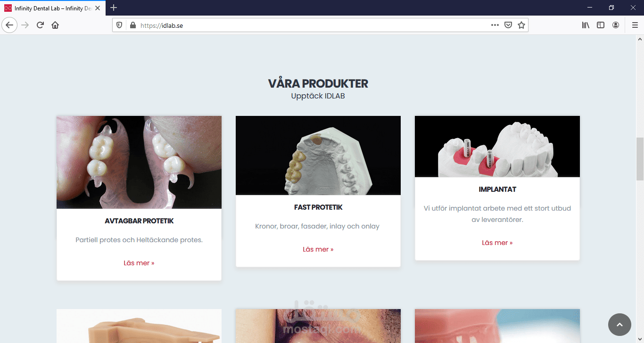Click Läs mer under Implantat
This screenshot has height=343, width=644.
[x=497, y=243]
